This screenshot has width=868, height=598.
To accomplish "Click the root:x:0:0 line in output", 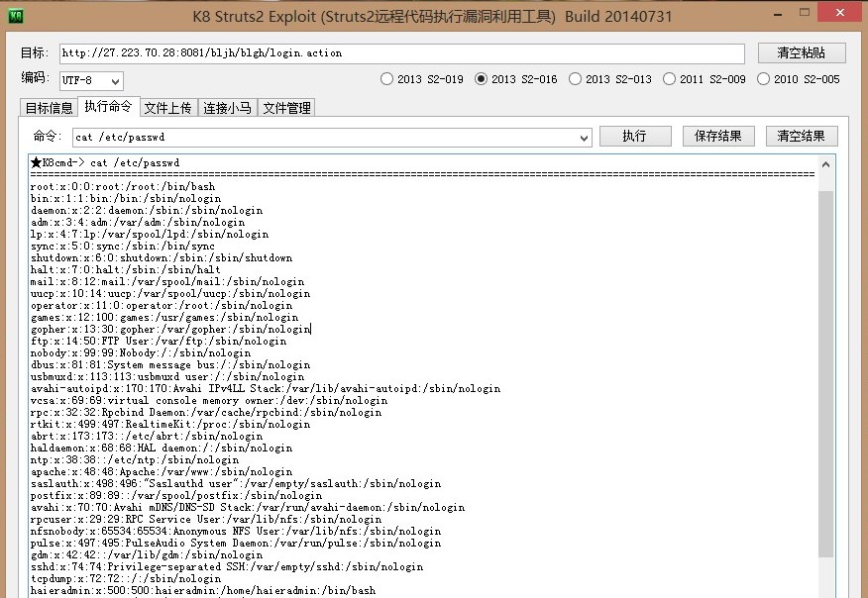I will 123,186.
